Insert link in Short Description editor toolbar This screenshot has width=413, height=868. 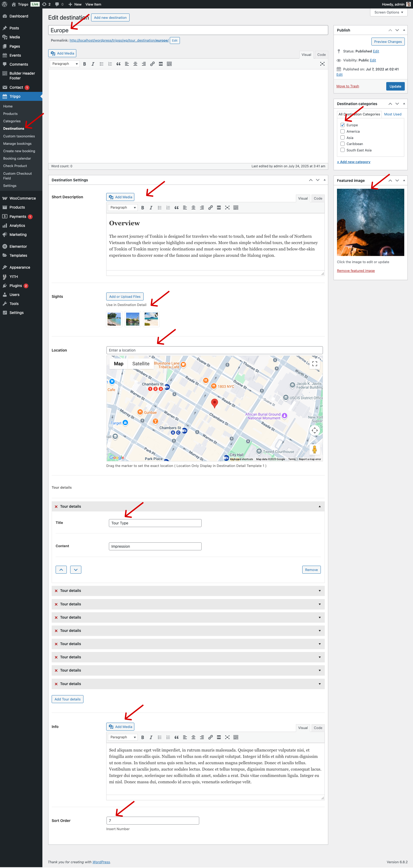click(x=210, y=208)
